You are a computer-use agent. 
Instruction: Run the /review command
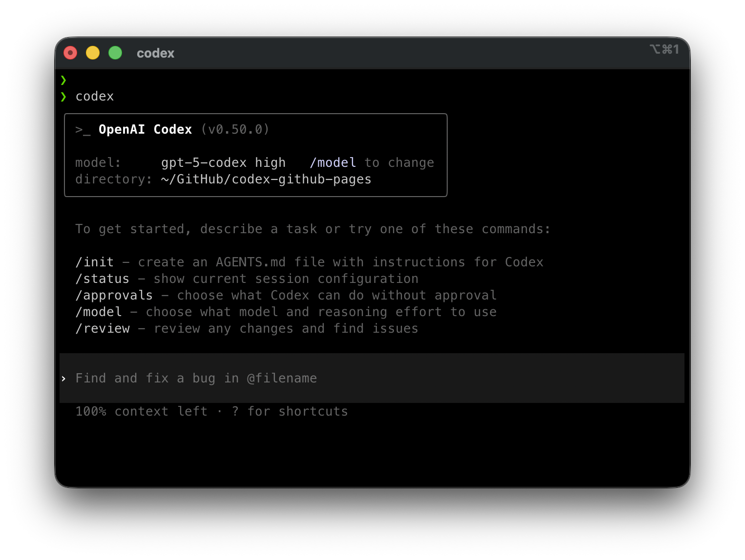click(103, 328)
